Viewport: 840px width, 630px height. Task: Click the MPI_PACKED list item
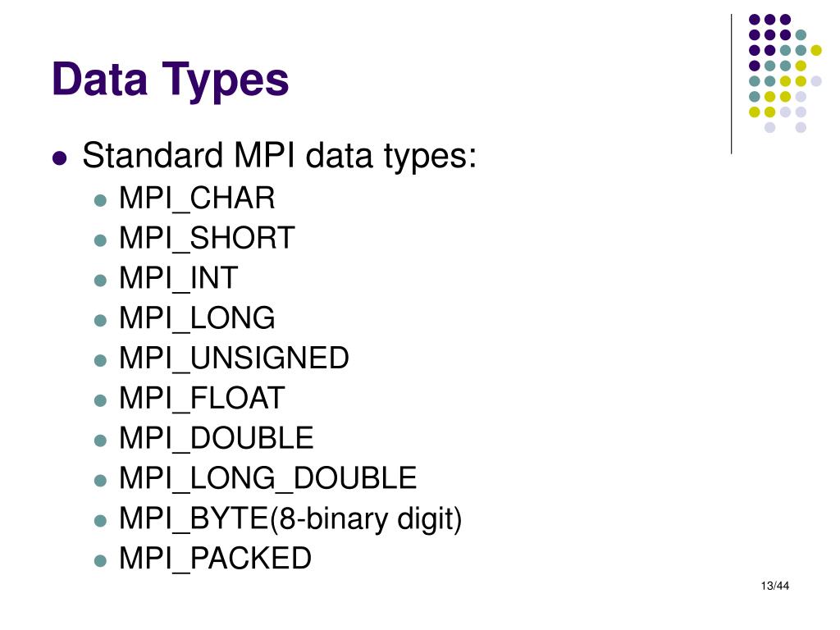pyautogui.click(x=216, y=559)
